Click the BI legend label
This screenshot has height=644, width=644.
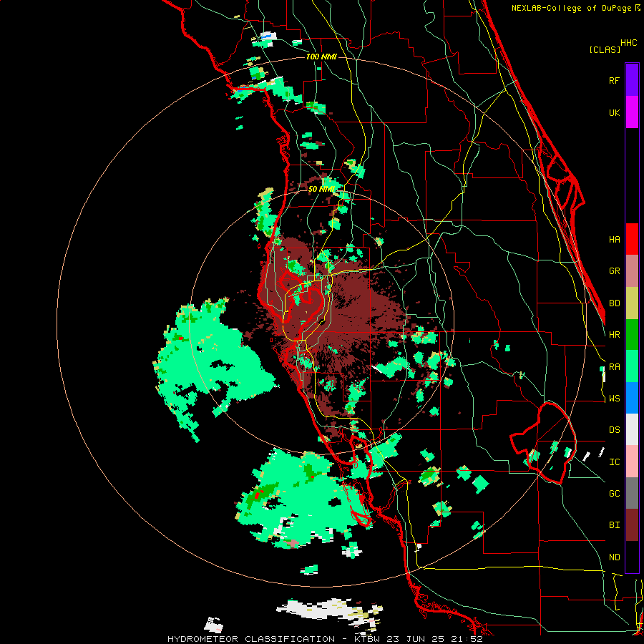[614, 525]
